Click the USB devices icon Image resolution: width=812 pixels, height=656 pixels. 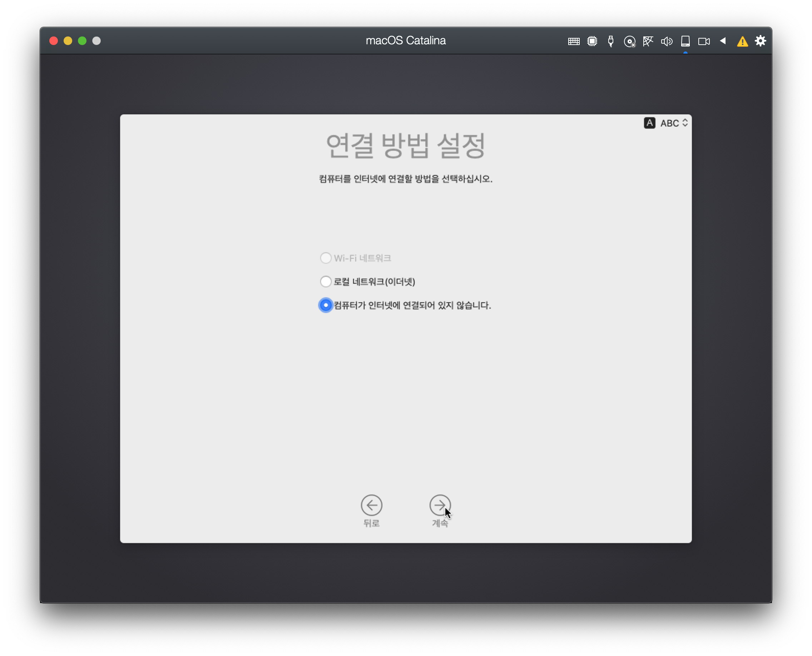pos(610,41)
